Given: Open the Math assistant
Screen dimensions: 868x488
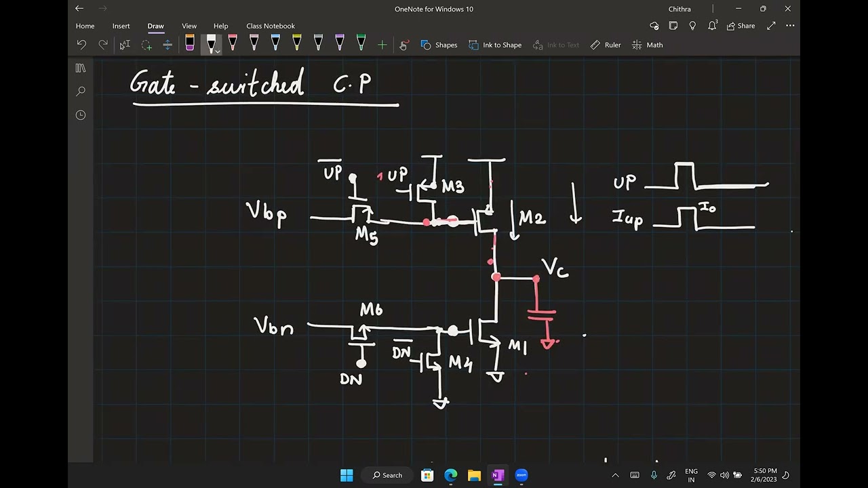Looking at the screenshot, I should pos(648,45).
